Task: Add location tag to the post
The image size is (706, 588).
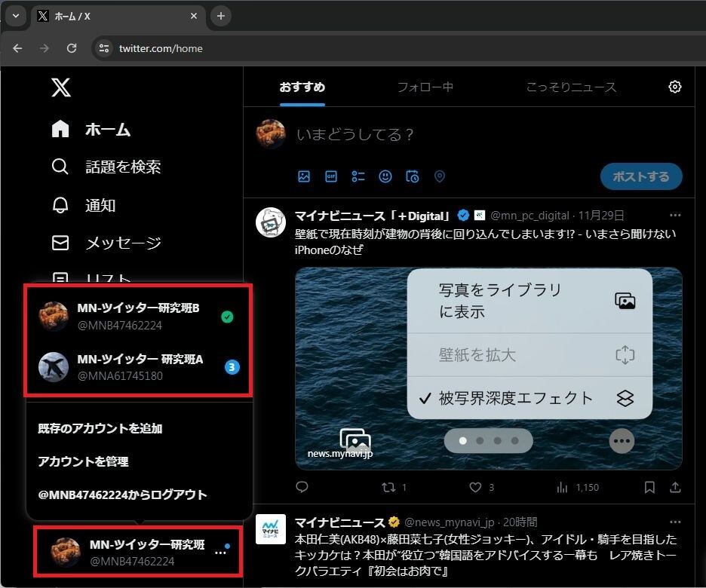Action: coord(440,176)
